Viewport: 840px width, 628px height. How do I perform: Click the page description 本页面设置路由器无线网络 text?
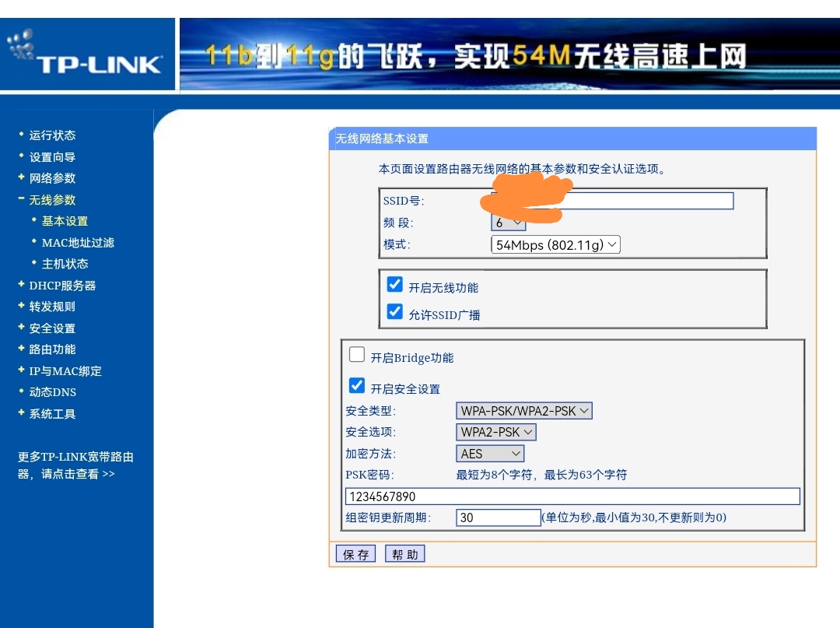click(523, 170)
